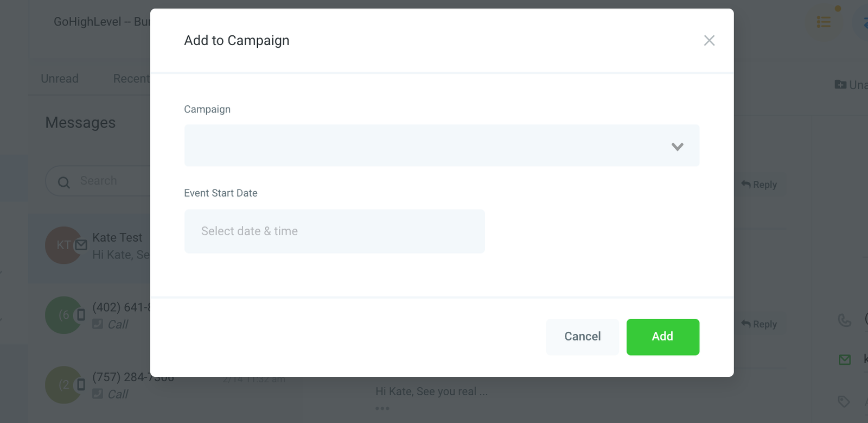Click the green envelope icon in contact details
868x423 pixels.
coord(845,359)
